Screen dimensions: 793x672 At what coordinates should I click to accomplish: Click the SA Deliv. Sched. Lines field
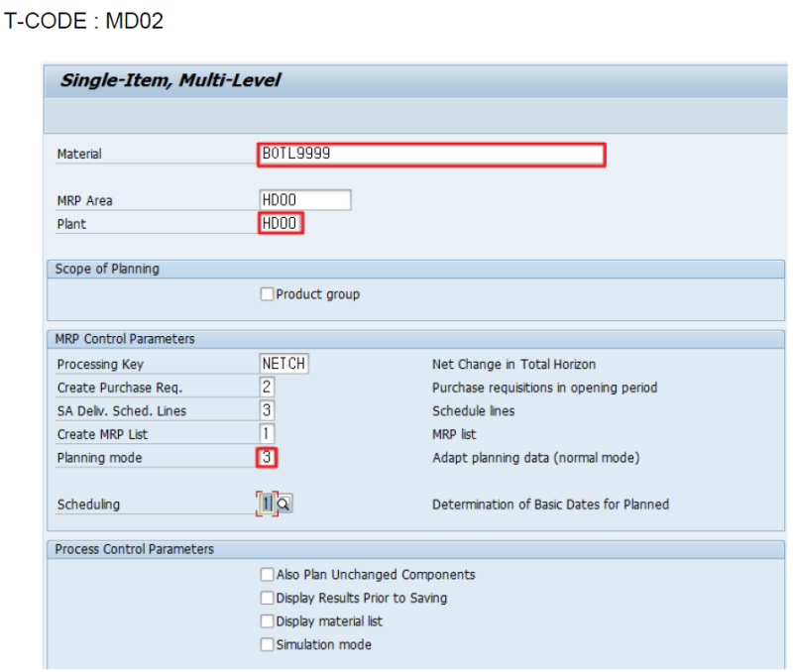[x=267, y=410]
